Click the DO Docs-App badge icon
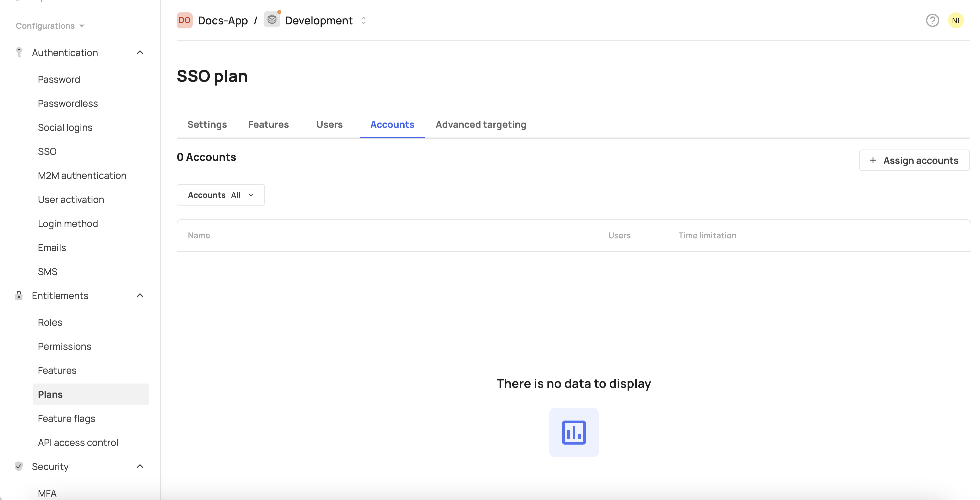This screenshot has height=500, width=980. click(185, 20)
